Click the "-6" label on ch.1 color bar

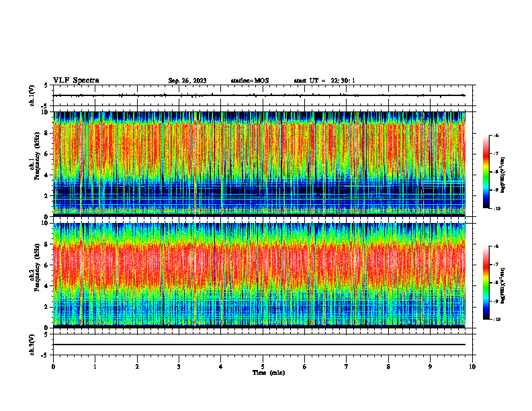(496, 135)
